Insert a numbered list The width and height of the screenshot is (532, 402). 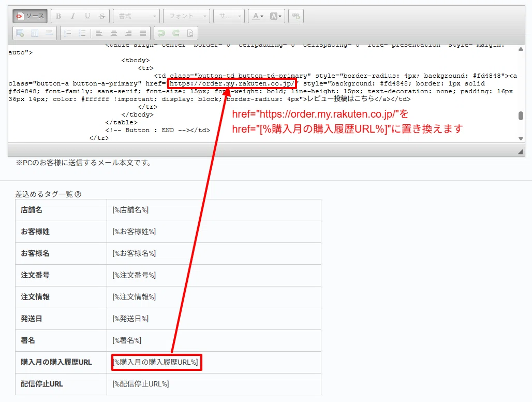pos(68,33)
